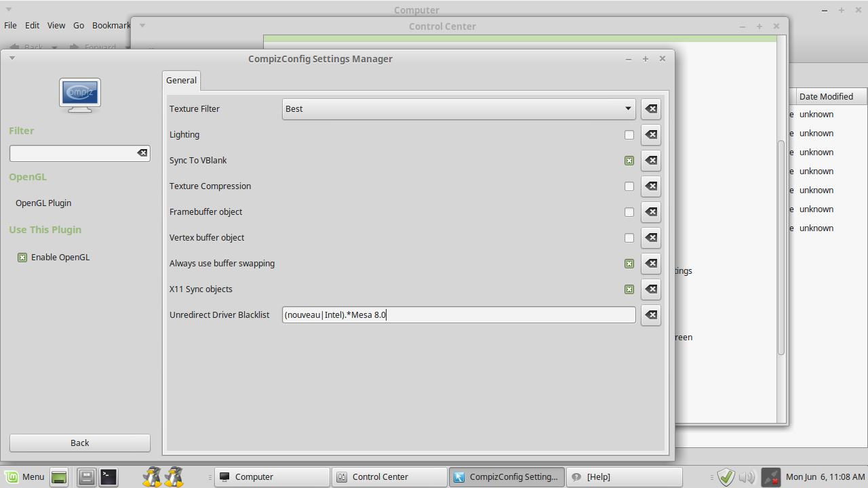Reset Vertex buffer object to default
The image size is (868, 488).
click(x=651, y=238)
